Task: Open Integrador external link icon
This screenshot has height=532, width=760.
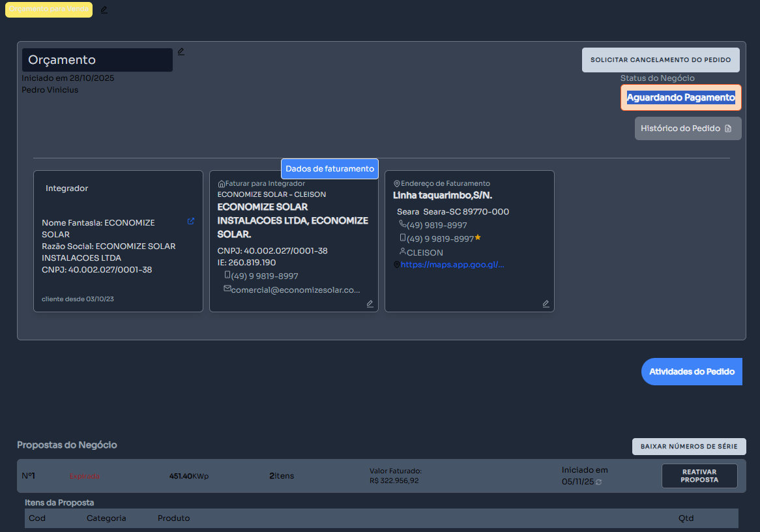Action: [191, 221]
